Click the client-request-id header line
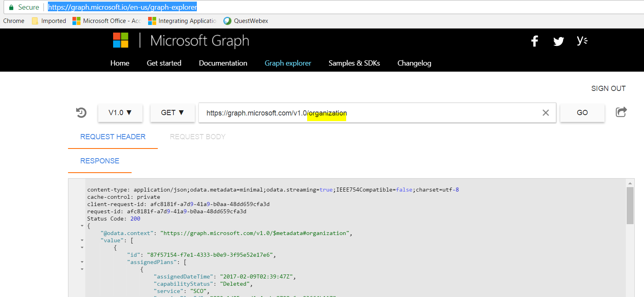Image resolution: width=644 pixels, height=297 pixels. click(178, 204)
